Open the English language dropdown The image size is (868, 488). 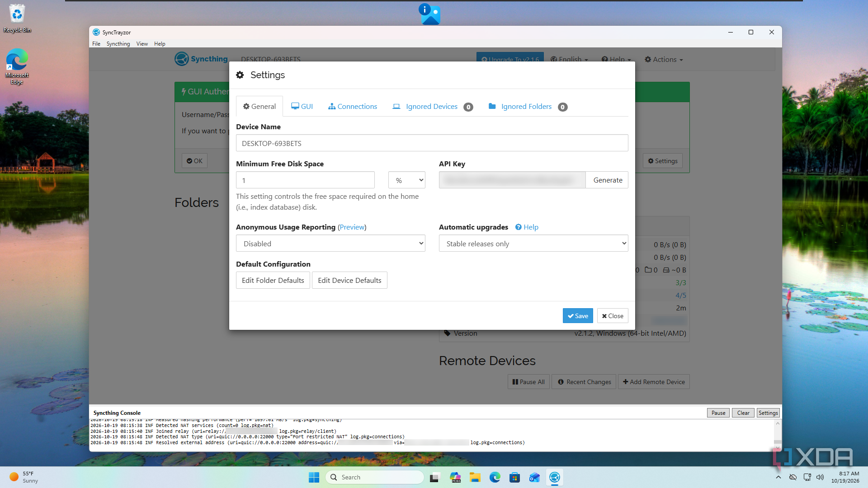point(569,60)
